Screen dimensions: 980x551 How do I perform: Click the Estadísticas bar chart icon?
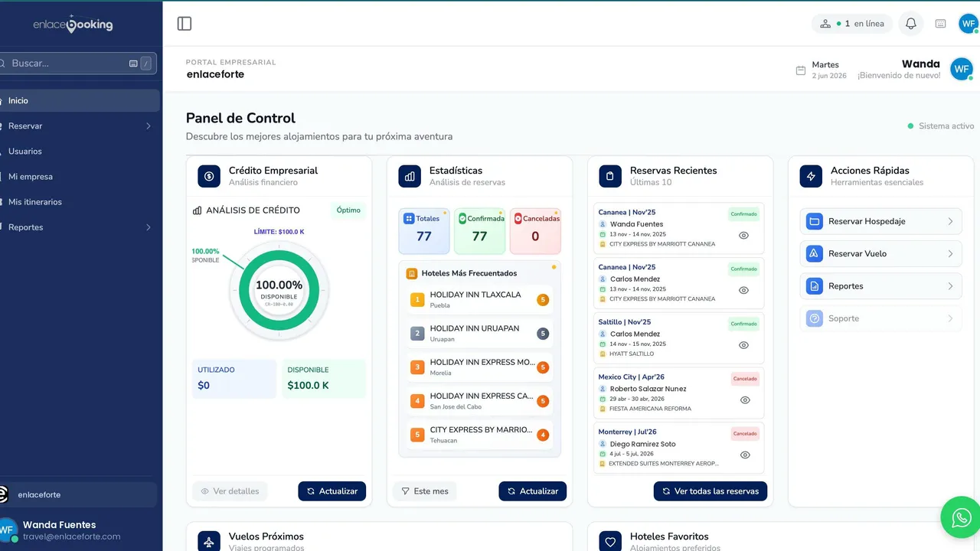pos(410,176)
